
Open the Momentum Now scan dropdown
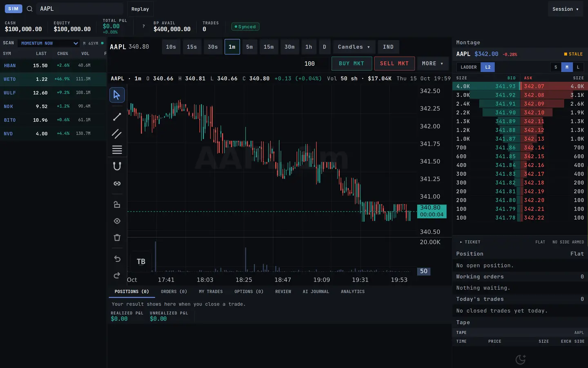pos(49,43)
